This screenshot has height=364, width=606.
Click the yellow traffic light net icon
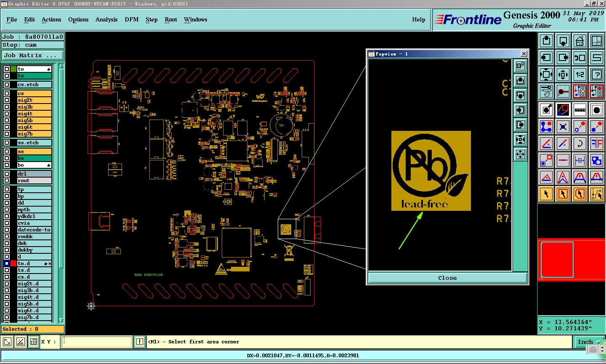point(580,91)
